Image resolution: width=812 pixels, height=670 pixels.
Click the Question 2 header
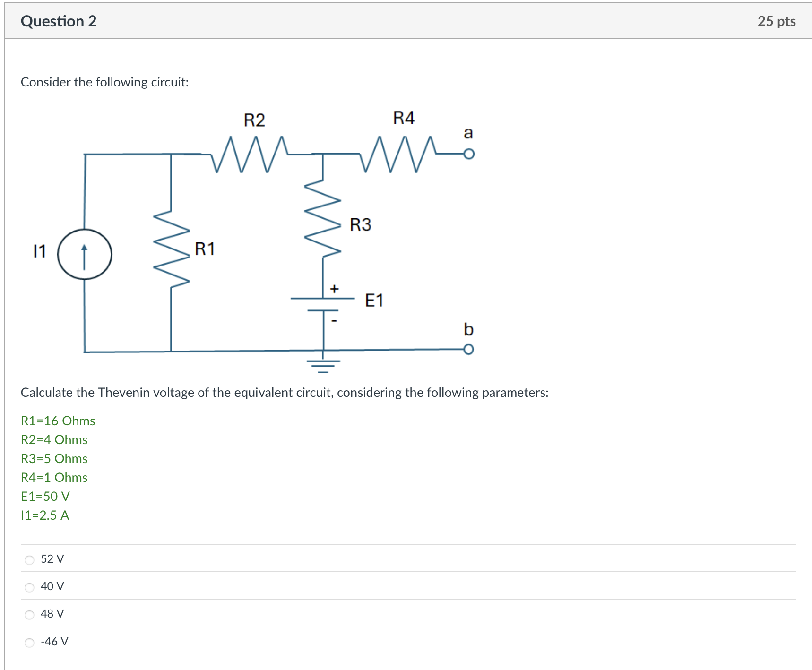tap(58, 21)
